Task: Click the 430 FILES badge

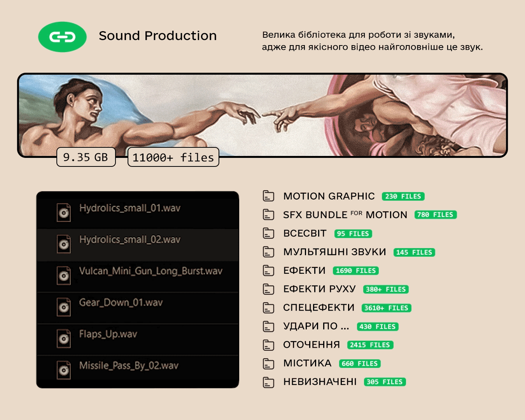Action: pyautogui.click(x=378, y=327)
